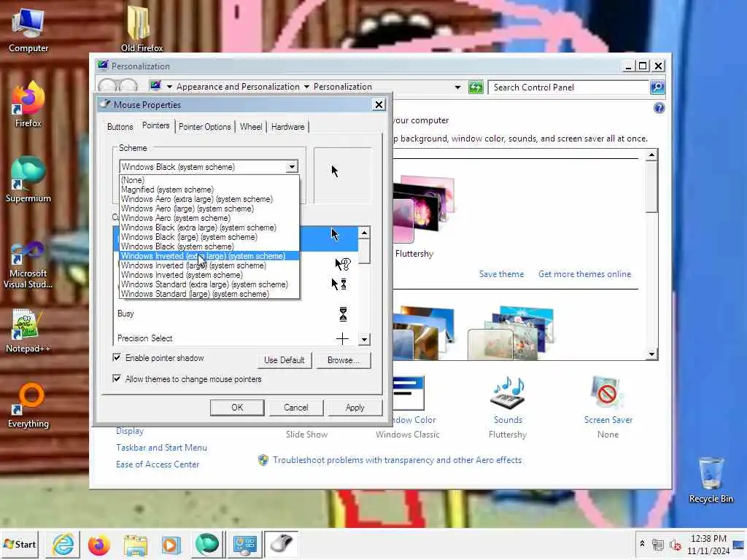Click the muted volume tray icon
This screenshot has width=747, height=560.
coord(675,545)
